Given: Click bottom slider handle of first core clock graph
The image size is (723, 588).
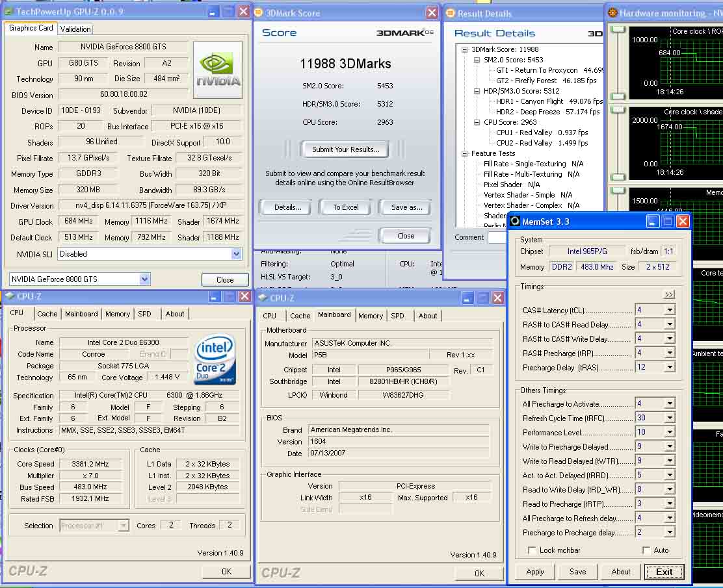Looking at the screenshot, I should [x=618, y=96].
